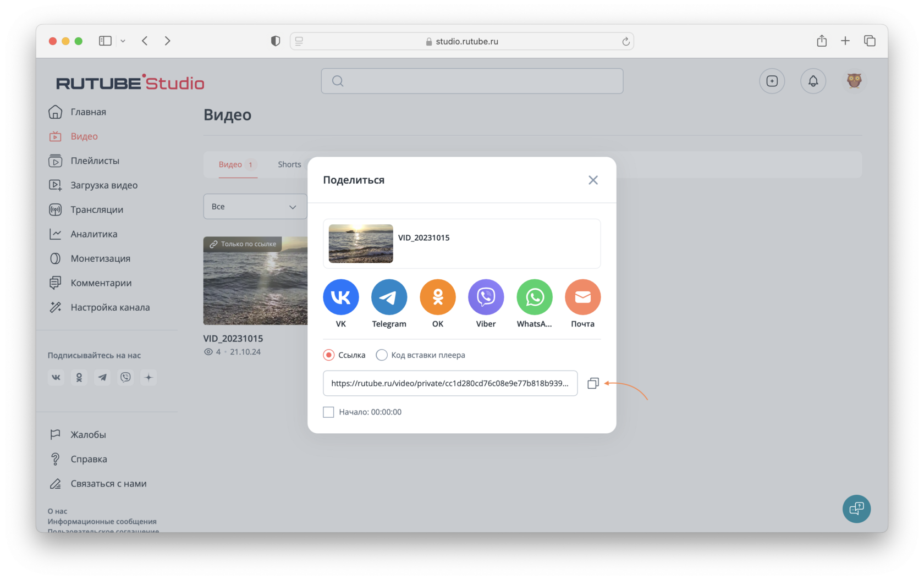
Task: Click the Safari share icon
Action: 822,41
